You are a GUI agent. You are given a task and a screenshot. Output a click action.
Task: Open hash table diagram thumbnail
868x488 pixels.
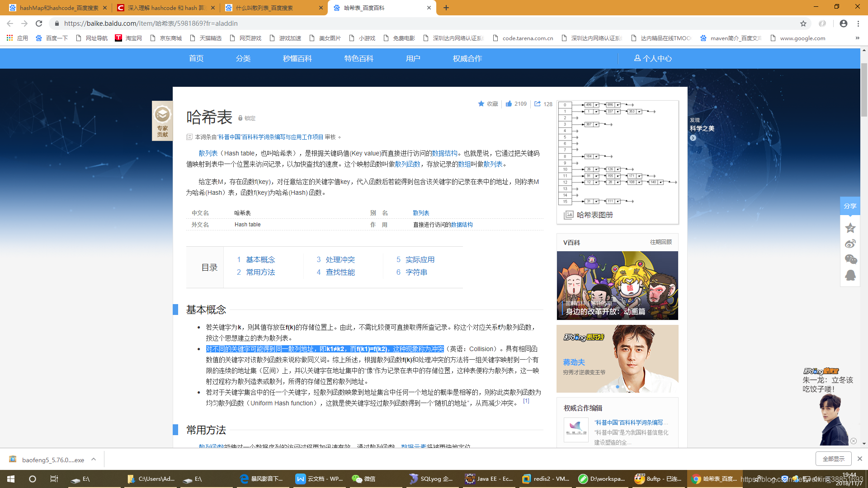point(618,153)
